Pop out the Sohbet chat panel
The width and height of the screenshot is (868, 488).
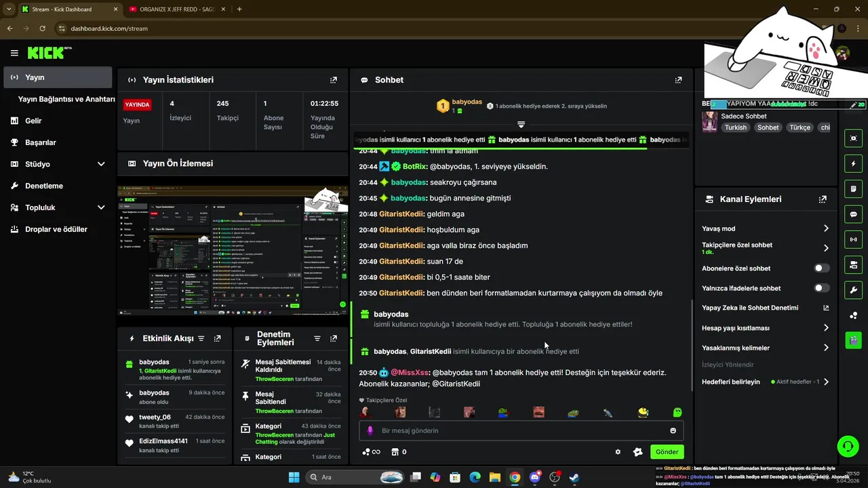tap(678, 80)
